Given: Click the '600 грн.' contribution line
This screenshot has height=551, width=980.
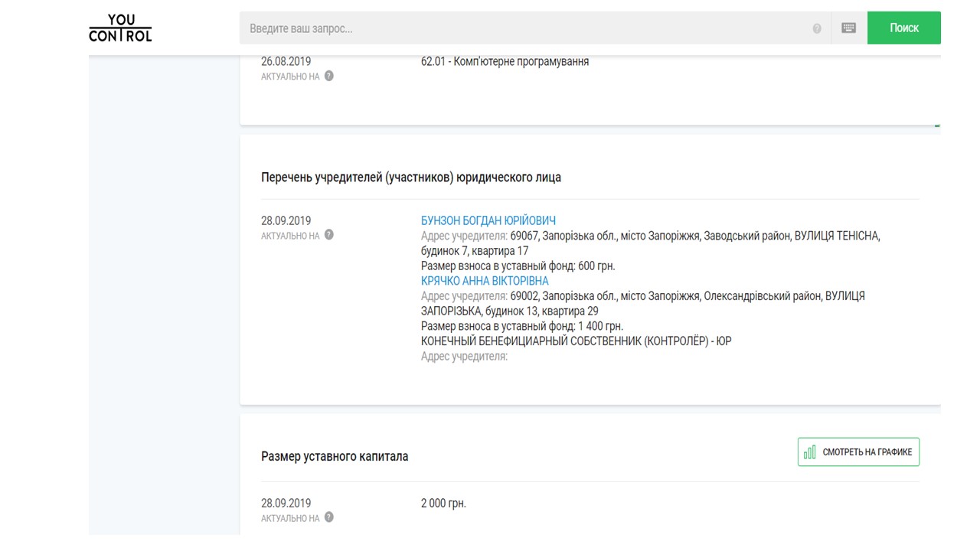Looking at the screenshot, I should (x=518, y=266).
